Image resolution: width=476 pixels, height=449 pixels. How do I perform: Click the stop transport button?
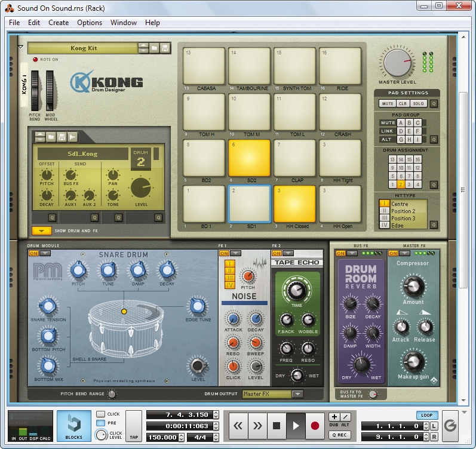pos(277,426)
